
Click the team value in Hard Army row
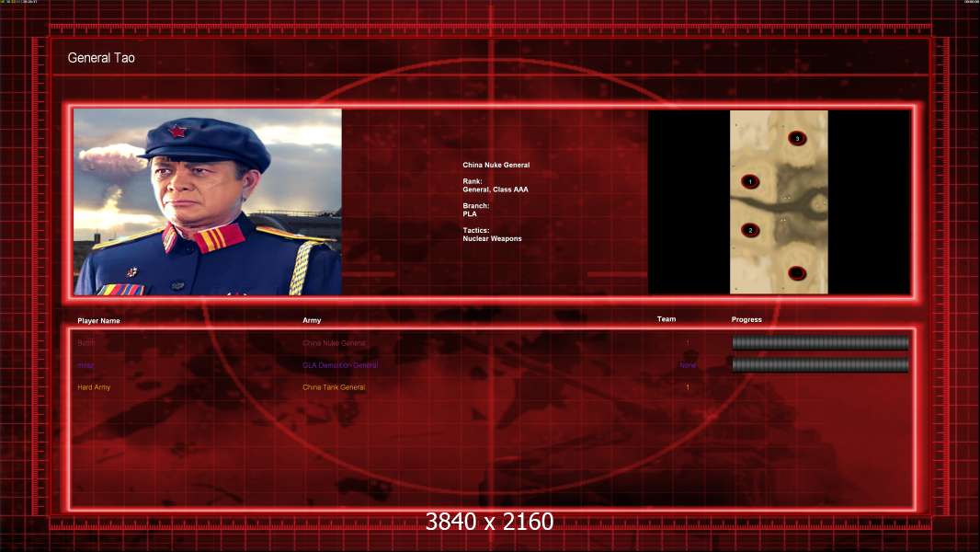click(x=688, y=387)
